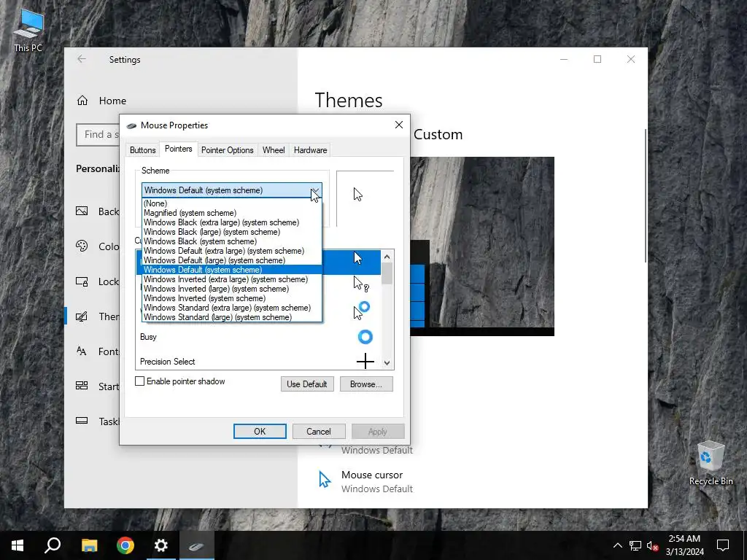Open Taskbar icon in Settings sidebar
The image size is (747, 560).
[82, 421]
